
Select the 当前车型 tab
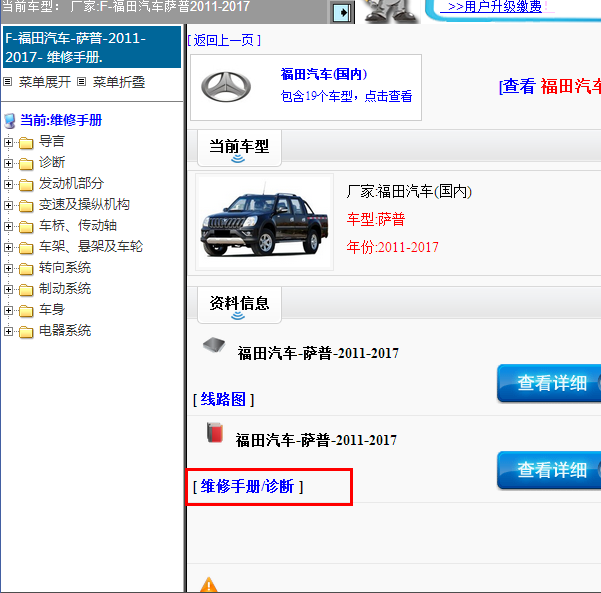pos(239,148)
